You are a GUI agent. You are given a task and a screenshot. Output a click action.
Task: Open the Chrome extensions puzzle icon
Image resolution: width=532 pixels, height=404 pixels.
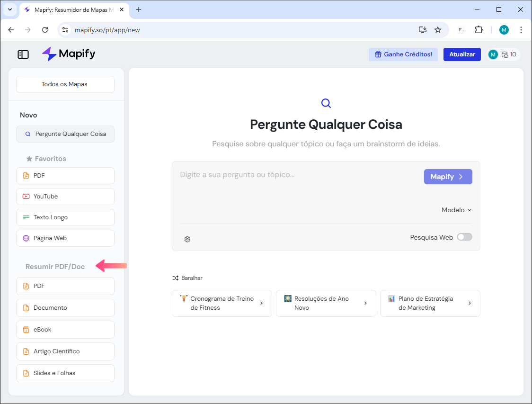(x=479, y=30)
